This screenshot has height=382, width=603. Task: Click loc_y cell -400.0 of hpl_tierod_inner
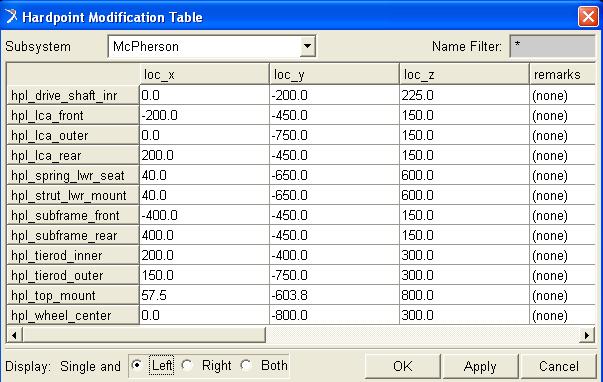click(x=335, y=255)
